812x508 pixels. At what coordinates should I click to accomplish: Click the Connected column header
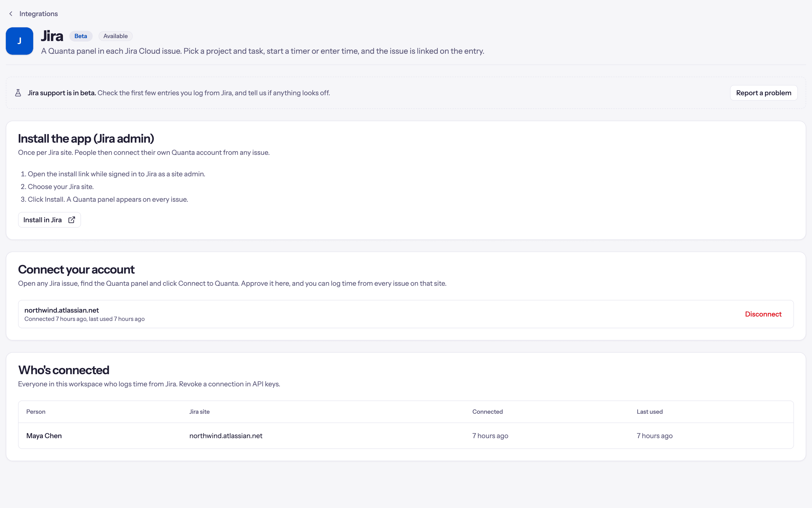(x=487, y=412)
